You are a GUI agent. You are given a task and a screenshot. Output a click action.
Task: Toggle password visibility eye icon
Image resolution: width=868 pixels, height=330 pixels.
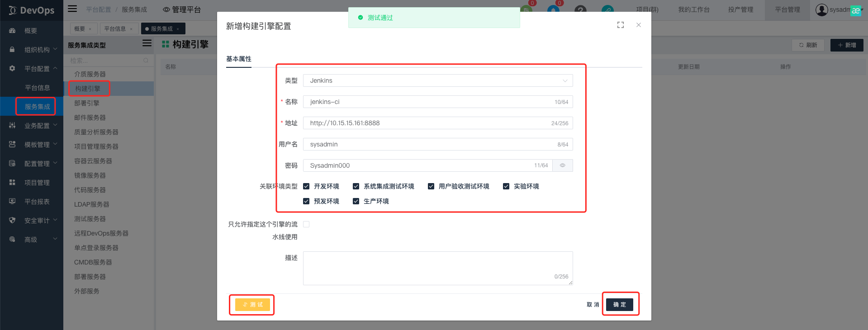click(562, 165)
